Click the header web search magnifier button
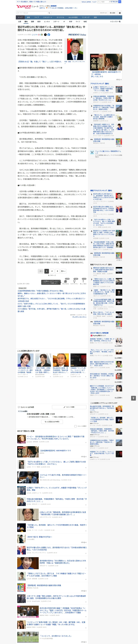The width and height of the screenshot is (138, 644). pos(120,2)
